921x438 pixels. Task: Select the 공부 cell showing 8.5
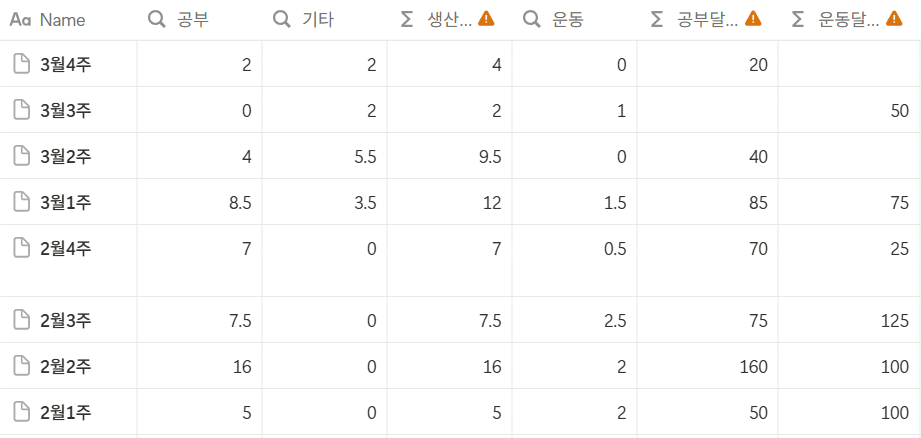[x=200, y=202]
